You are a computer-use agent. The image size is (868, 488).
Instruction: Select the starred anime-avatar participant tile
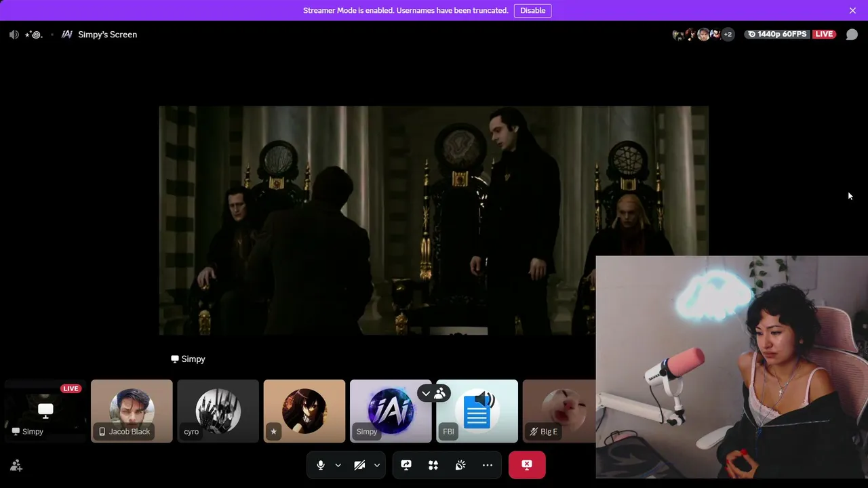click(304, 411)
